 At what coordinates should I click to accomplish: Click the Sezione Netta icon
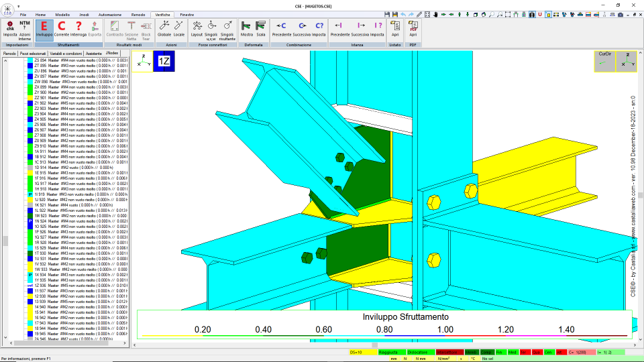tap(131, 30)
